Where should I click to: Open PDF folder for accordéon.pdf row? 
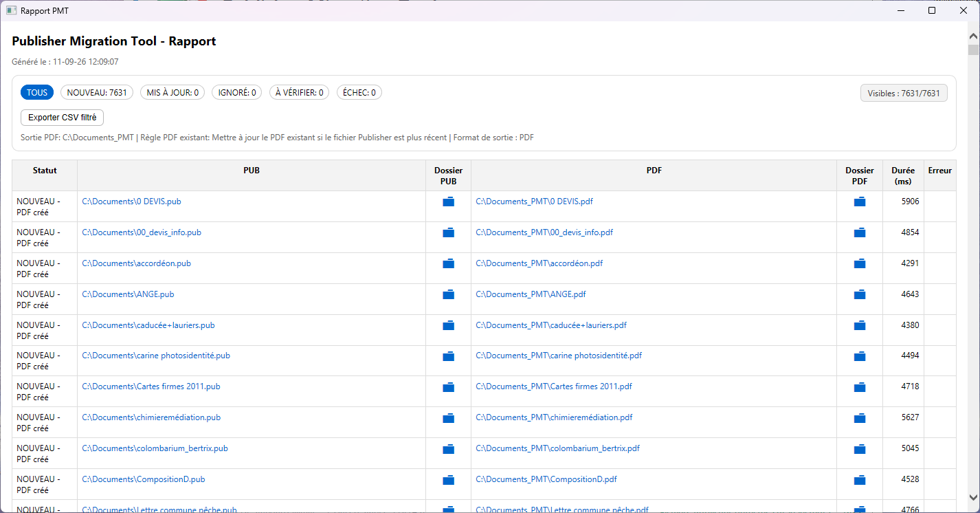tap(859, 263)
